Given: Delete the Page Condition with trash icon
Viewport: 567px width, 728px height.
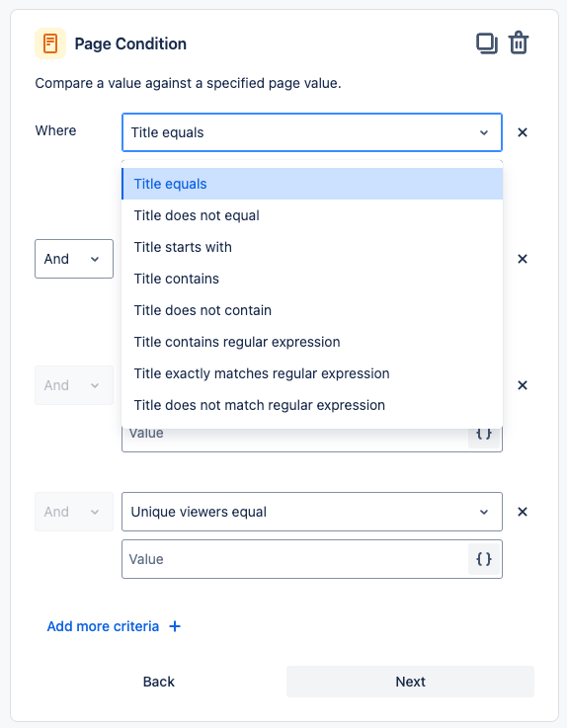Looking at the screenshot, I should pyautogui.click(x=519, y=43).
